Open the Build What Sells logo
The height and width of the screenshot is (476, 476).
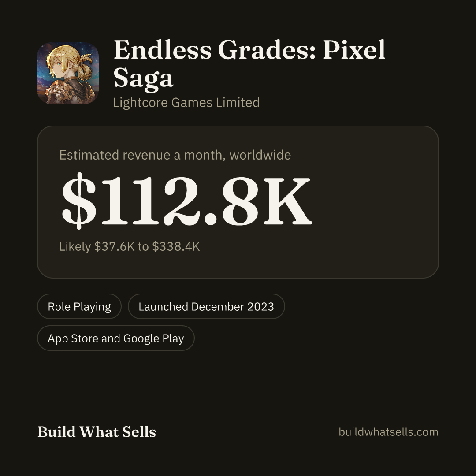97,431
